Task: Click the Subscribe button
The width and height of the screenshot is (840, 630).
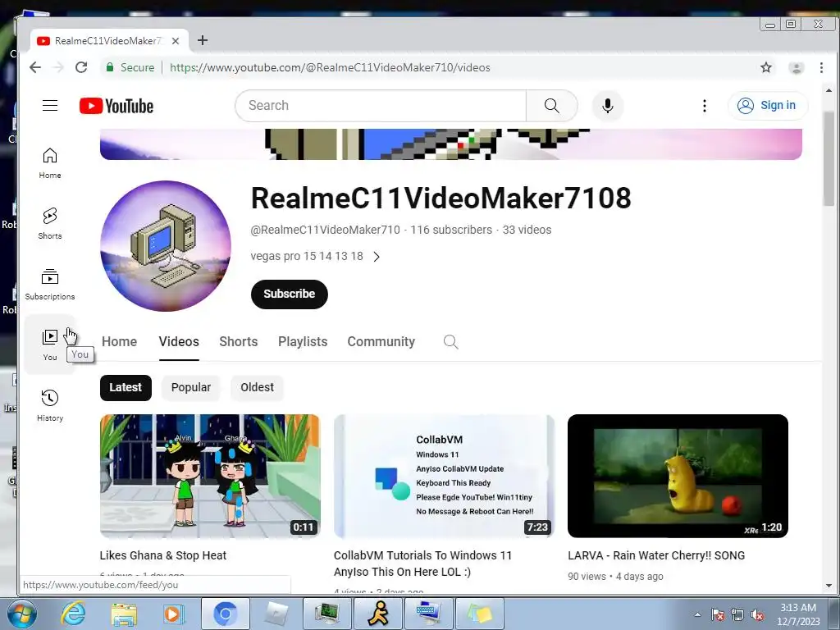Action: pyautogui.click(x=290, y=294)
